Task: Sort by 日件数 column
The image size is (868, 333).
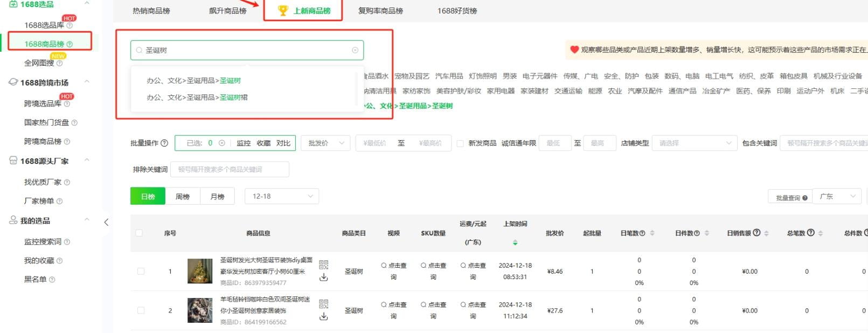Action: click(x=707, y=233)
